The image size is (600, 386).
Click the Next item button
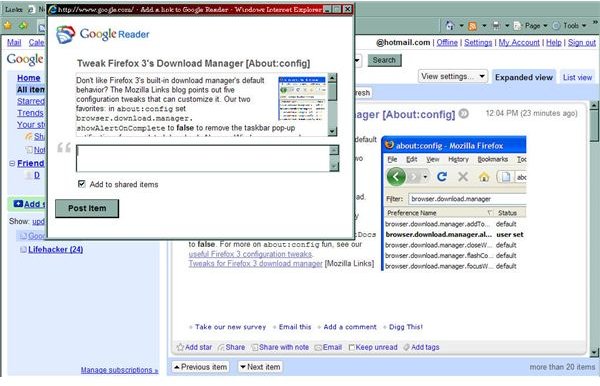coord(260,367)
